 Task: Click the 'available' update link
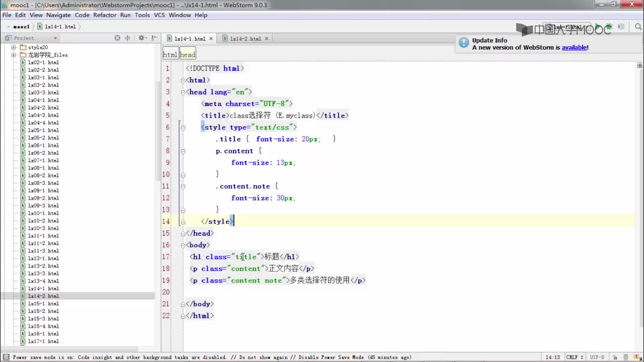(x=574, y=48)
